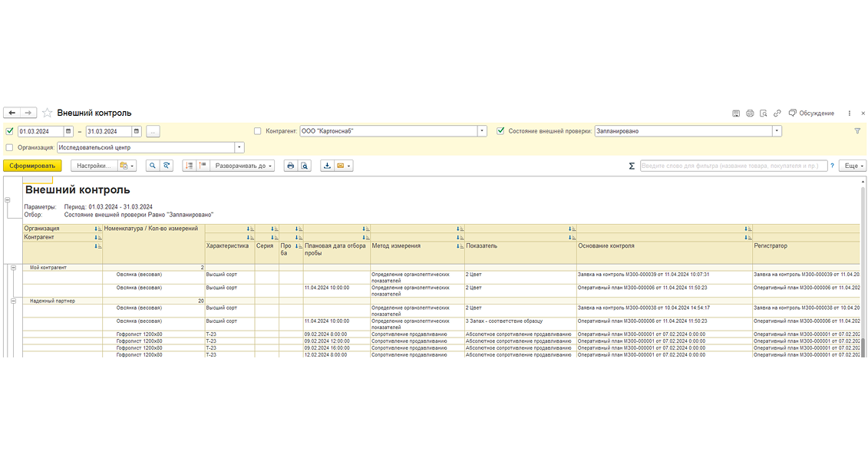868x464 pixels.
Task: Click the printer icon in the toolbar
Action: coord(290,166)
